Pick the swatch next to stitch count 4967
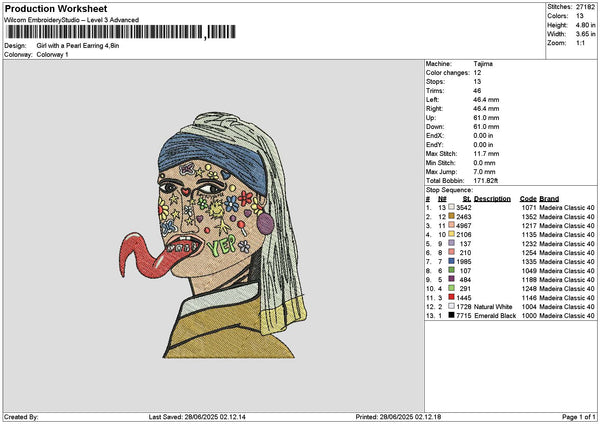This screenshot has width=600, height=424. coord(452,225)
